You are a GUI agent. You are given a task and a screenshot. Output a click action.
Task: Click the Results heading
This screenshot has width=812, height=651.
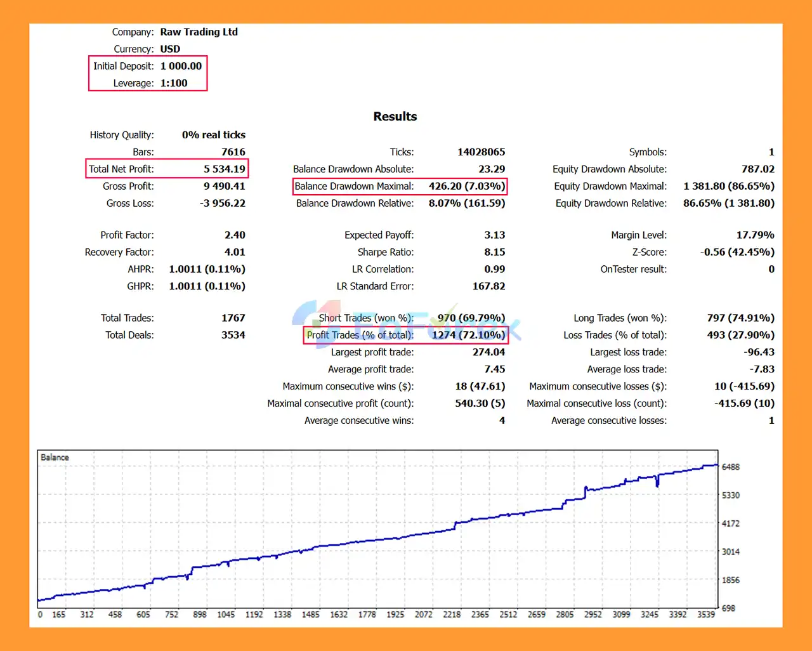tap(395, 117)
